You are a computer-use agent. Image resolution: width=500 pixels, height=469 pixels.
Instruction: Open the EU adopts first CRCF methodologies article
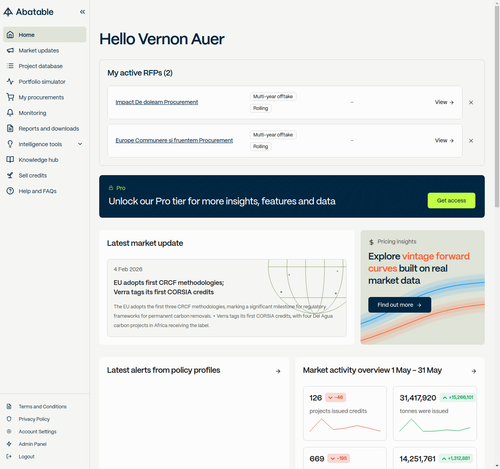click(227, 298)
